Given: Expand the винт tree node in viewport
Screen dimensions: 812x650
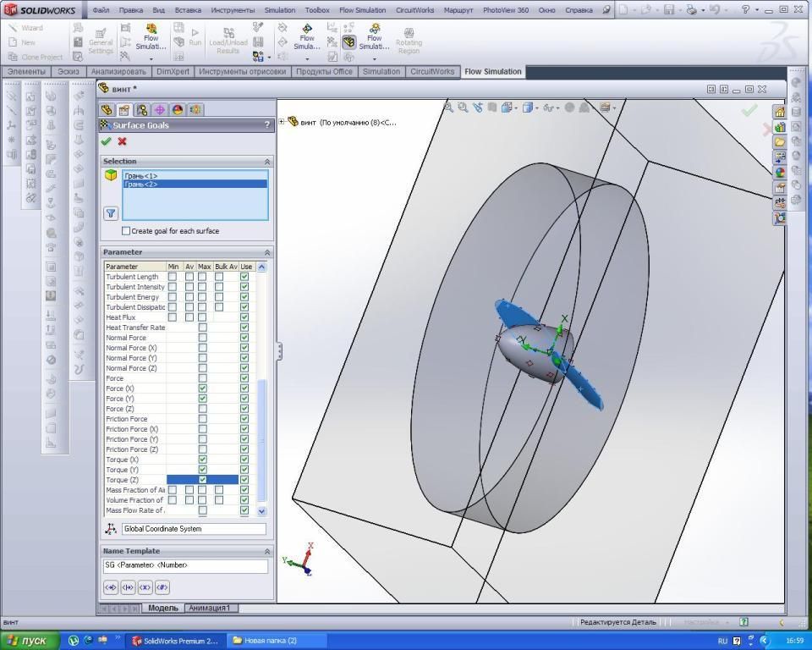Looking at the screenshot, I should pos(282,122).
